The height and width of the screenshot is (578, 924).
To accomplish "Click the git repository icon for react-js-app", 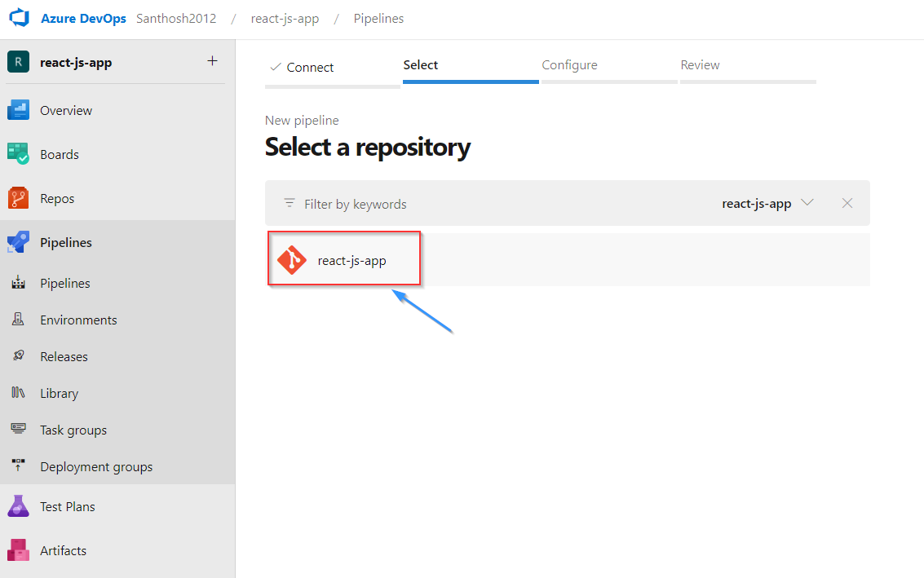I will click(292, 260).
